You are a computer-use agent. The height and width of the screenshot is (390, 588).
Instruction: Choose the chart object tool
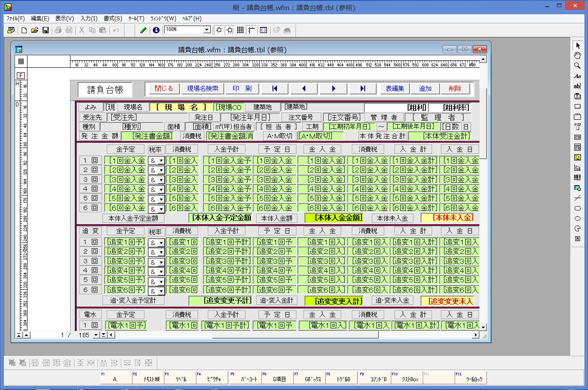pyautogui.click(x=577, y=168)
